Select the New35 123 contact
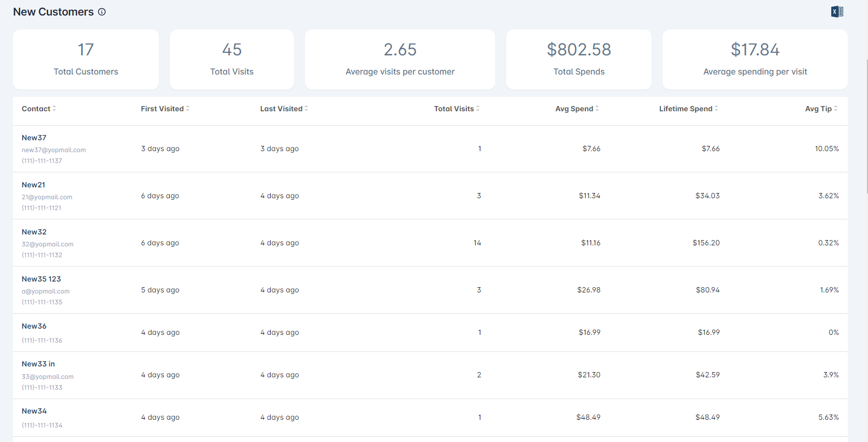Screen dimensions: 868x442 (41, 279)
